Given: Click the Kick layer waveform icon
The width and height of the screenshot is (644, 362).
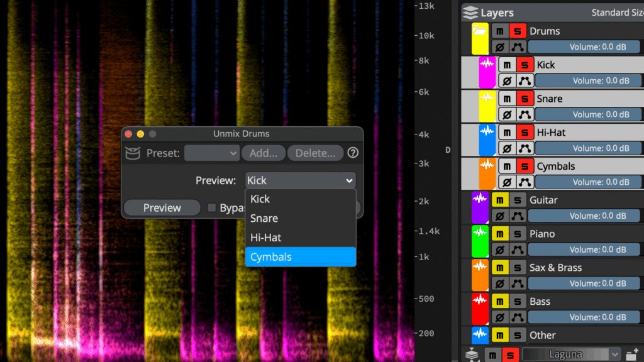Looking at the screenshot, I should [487, 65].
